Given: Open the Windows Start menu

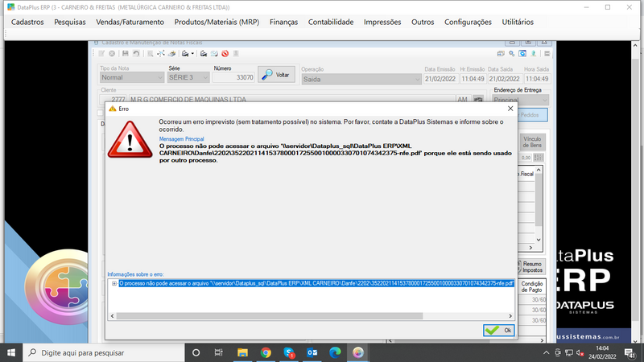Looking at the screenshot, I should 11,352.
